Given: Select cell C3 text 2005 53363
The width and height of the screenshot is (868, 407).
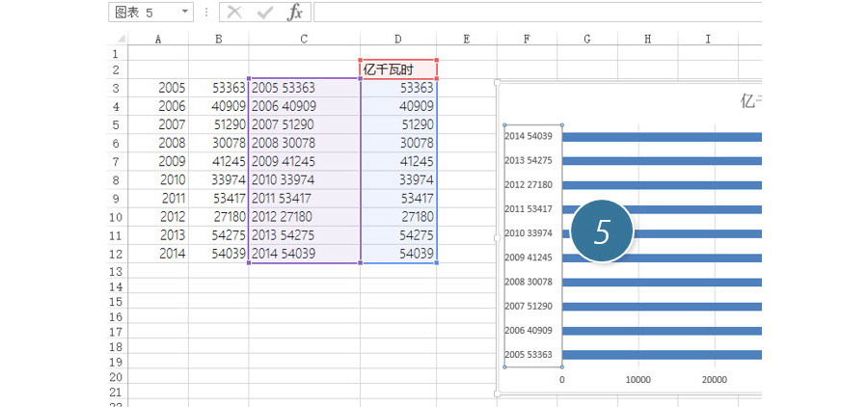Looking at the screenshot, I should [x=304, y=88].
